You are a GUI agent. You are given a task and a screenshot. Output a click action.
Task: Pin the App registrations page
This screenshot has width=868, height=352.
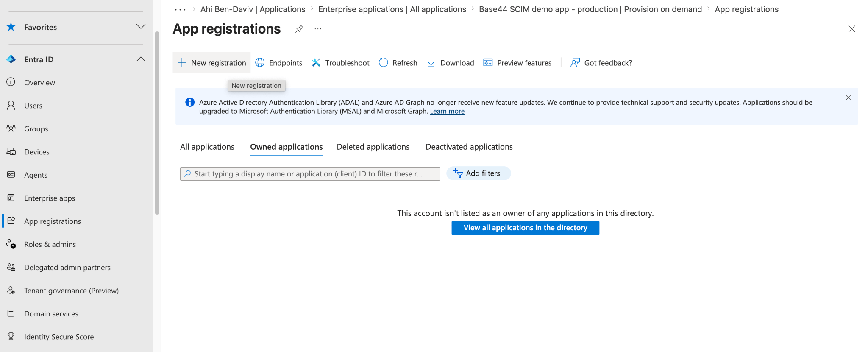[299, 29]
